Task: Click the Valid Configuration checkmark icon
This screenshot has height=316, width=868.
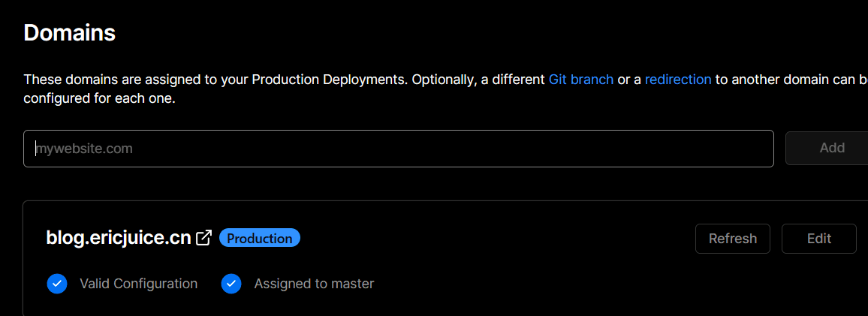Action: pos(57,284)
